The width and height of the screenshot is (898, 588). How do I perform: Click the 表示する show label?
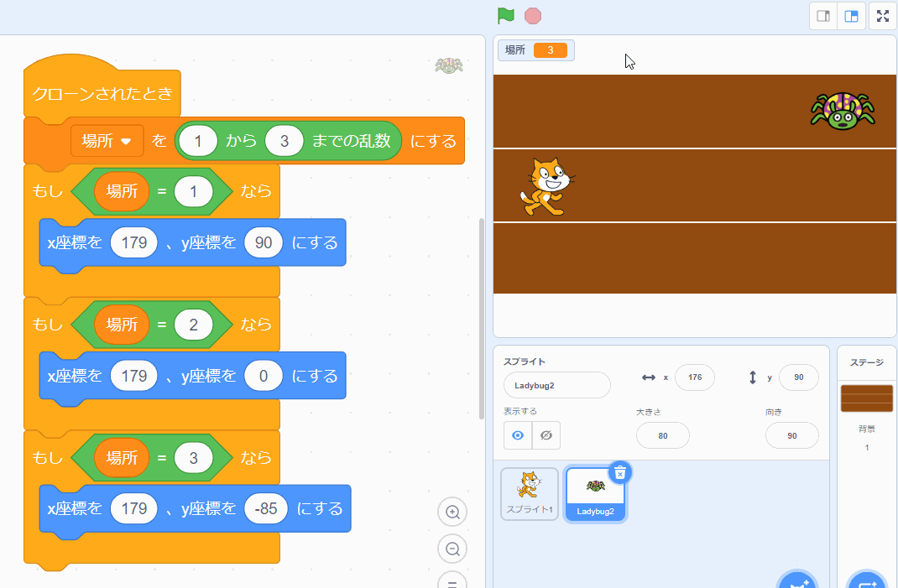tap(520, 411)
